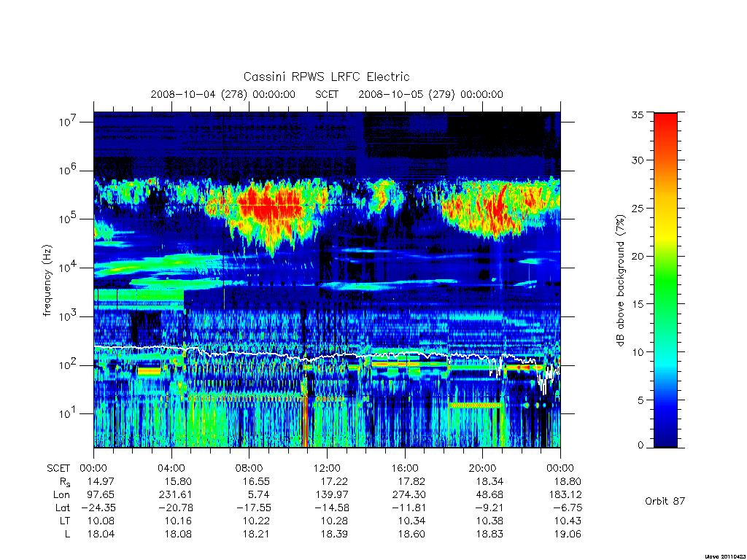
Task: Click the 20:00 SCET time tick label
Action: point(483,468)
